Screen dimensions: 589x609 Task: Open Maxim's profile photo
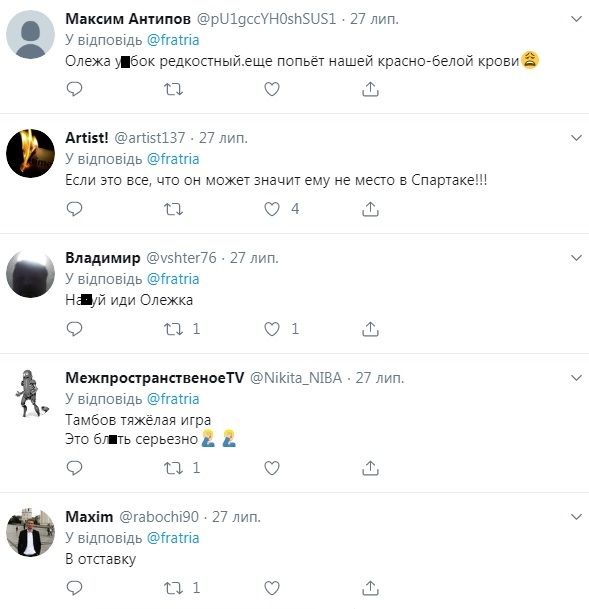31,532
